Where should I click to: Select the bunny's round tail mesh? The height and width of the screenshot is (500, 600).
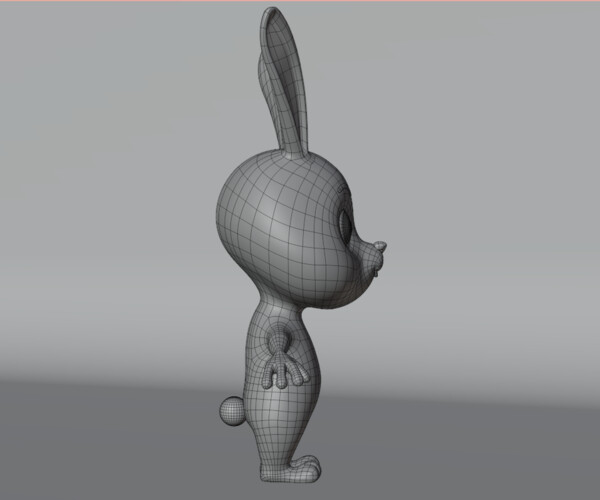232,411
